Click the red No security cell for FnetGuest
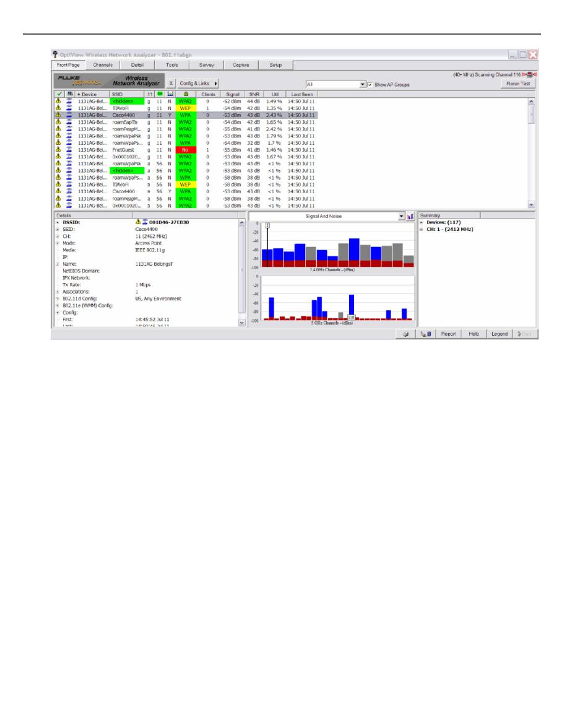 (x=186, y=150)
